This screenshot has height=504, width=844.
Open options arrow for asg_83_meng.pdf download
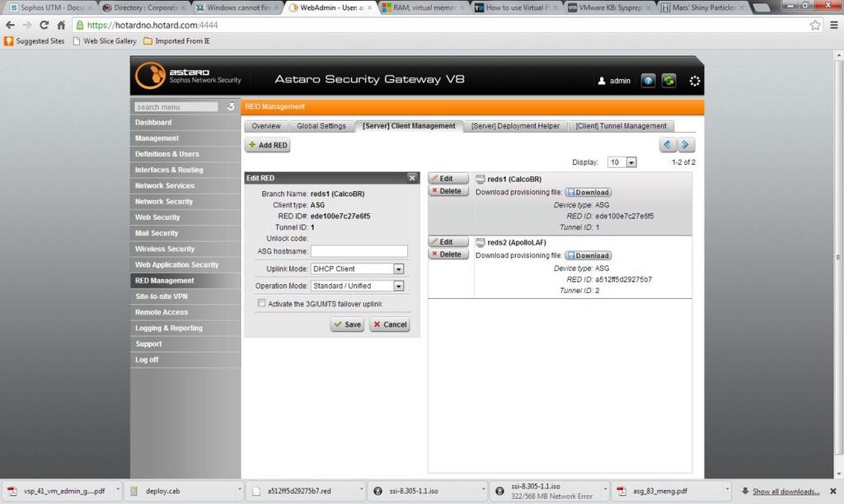coord(727,489)
